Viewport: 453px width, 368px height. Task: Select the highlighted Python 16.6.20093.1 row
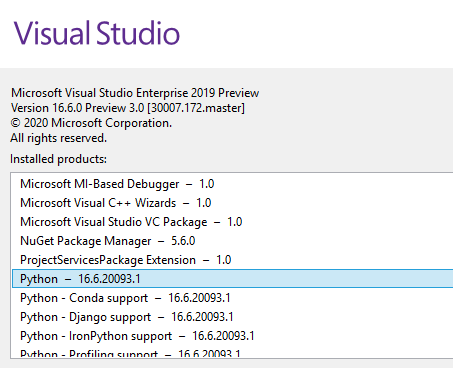tap(232, 279)
